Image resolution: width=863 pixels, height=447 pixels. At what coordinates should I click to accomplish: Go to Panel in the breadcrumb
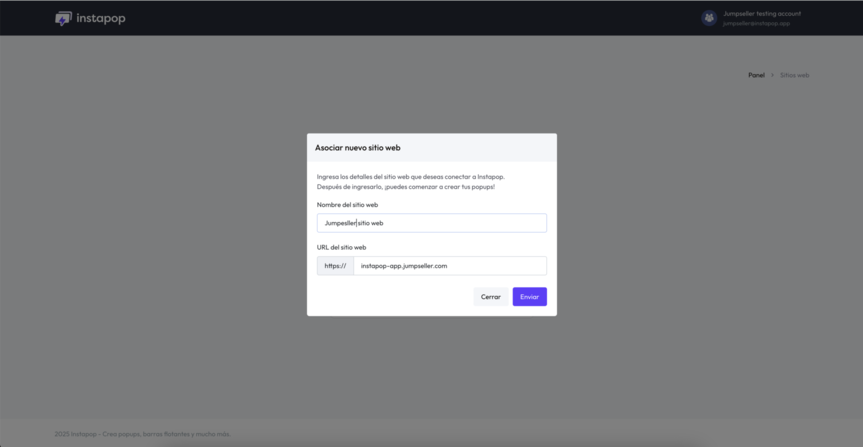pyautogui.click(x=756, y=75)
